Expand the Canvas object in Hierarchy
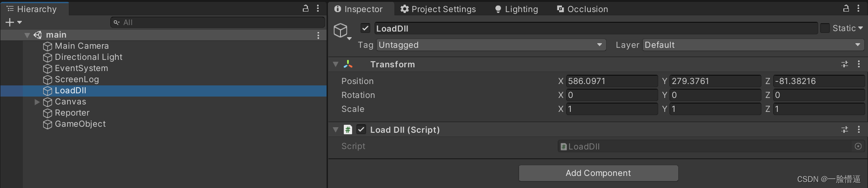This screenshot has height=188, width=868. point(37,102)
